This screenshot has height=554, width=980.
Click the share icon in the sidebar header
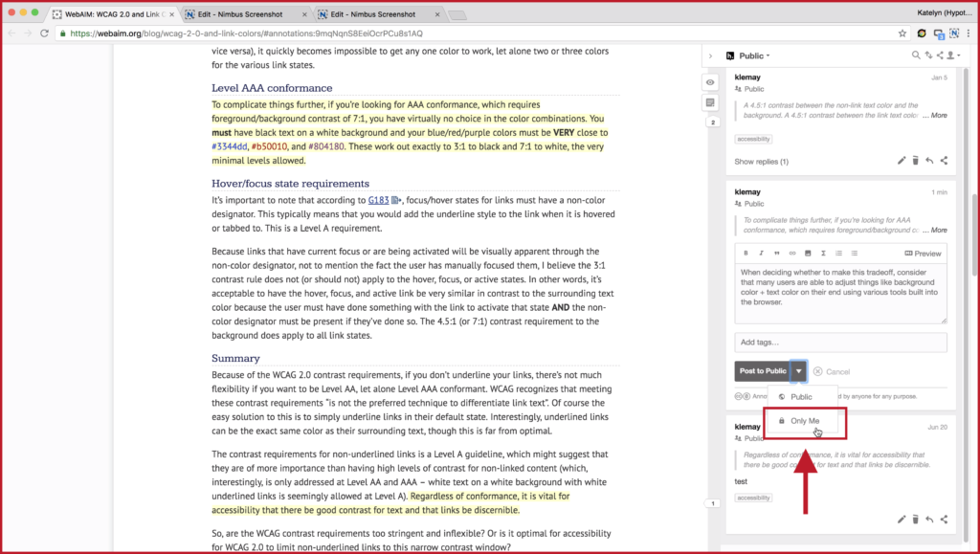(940, 55)
